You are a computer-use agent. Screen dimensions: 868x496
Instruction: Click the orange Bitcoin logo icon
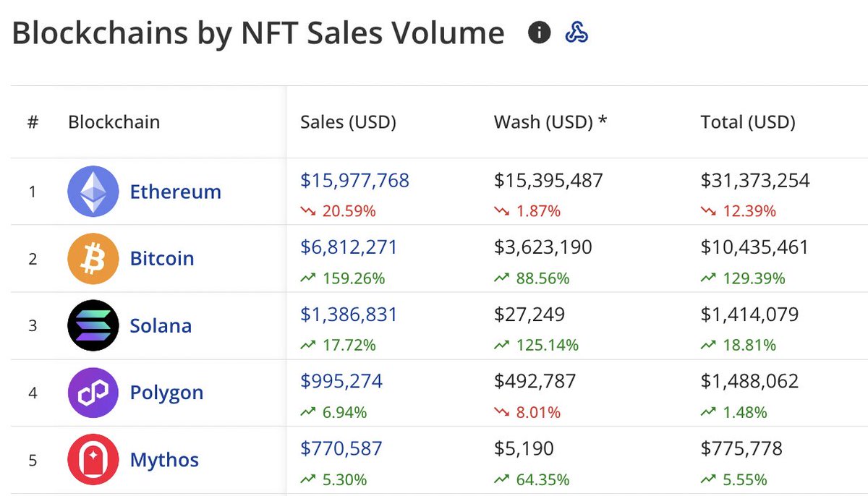click(x=93, y=258)
